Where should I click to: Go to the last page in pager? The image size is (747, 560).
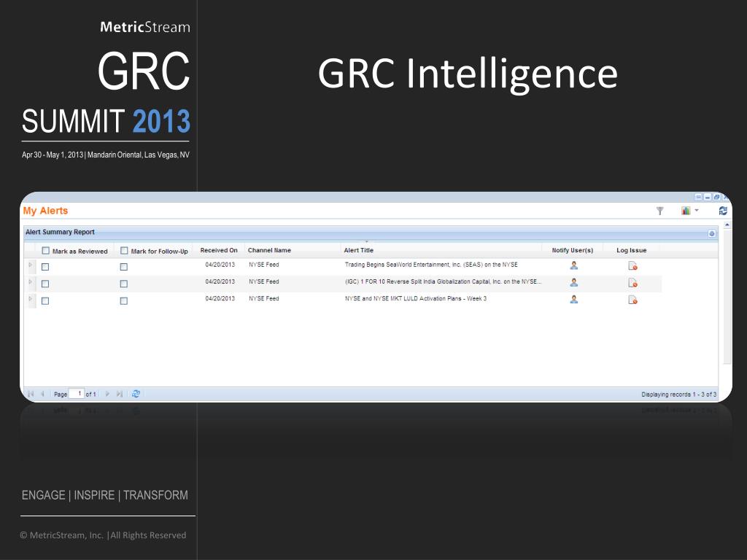point(120,394)
